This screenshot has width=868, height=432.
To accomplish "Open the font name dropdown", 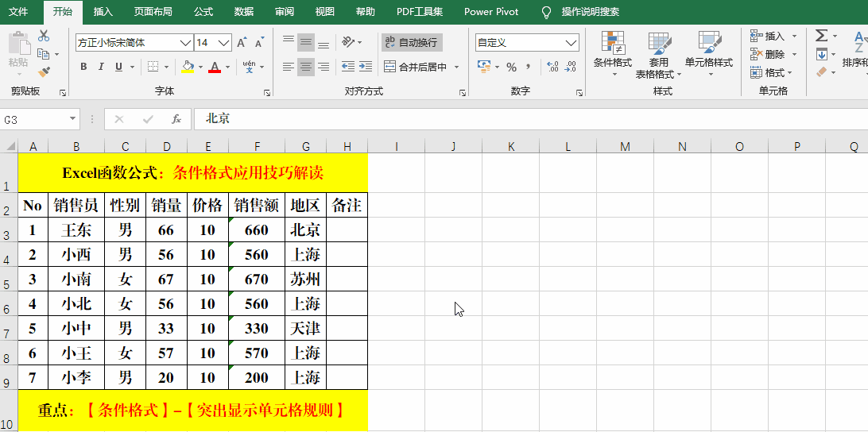I will (185, 43).
